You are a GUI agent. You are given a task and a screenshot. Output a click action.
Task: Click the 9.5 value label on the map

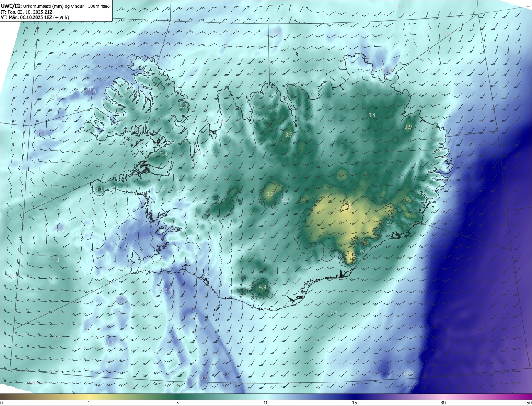click(x=54, y=96)
